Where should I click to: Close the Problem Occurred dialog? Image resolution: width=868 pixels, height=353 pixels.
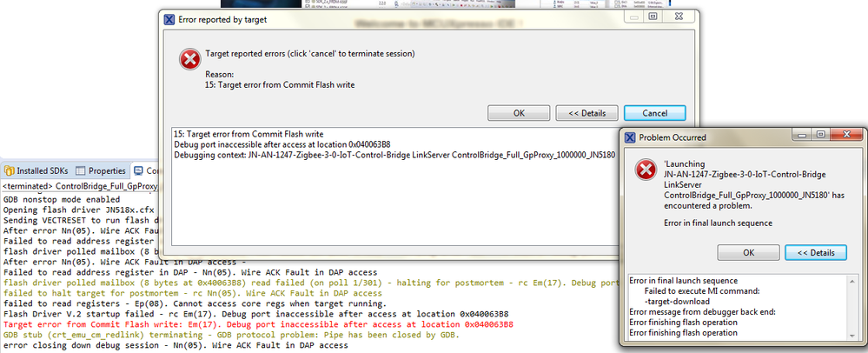(x=846, y=134)
